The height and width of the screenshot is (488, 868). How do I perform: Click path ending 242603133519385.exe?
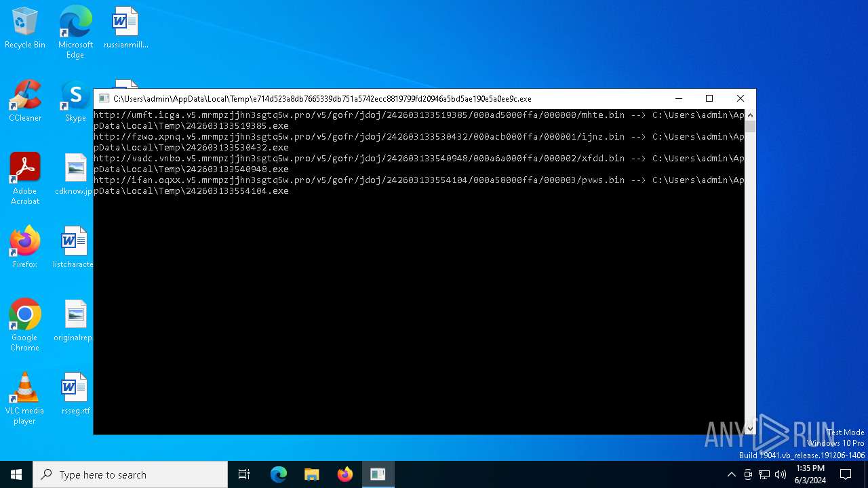[191, 126]
